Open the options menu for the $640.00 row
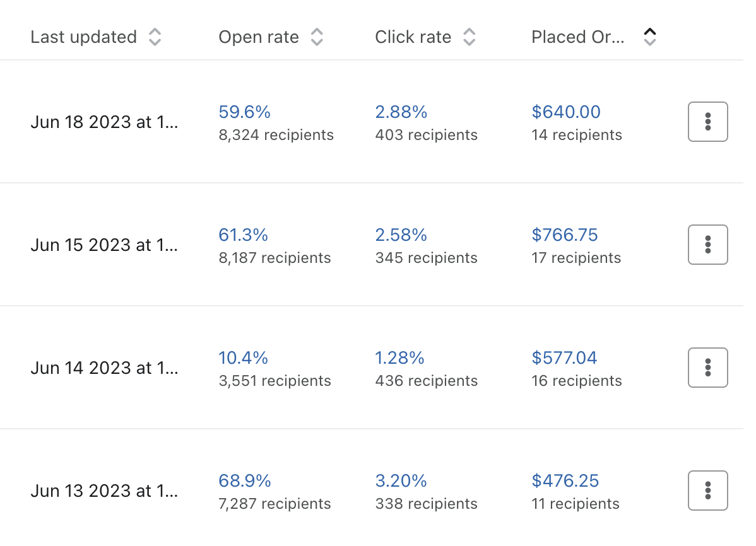Screen dimensions: 756x546 pyautogui.click(x=707, y=122)
